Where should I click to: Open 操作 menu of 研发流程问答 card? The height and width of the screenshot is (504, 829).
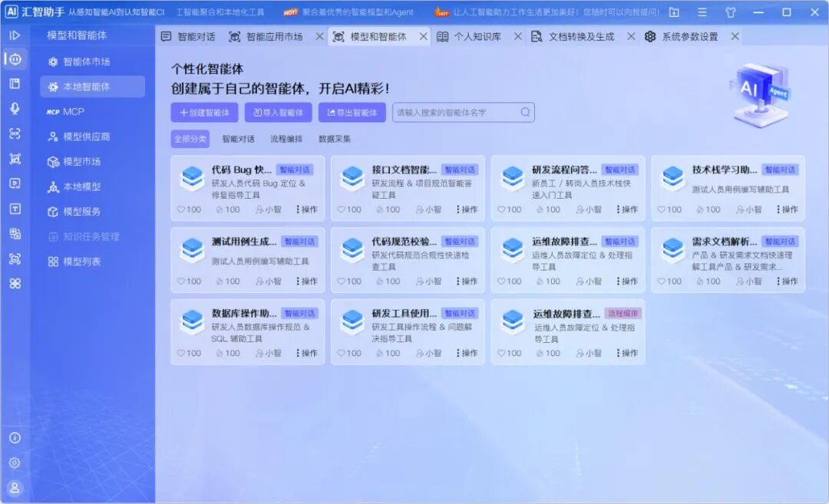click(x=628, y=209)
